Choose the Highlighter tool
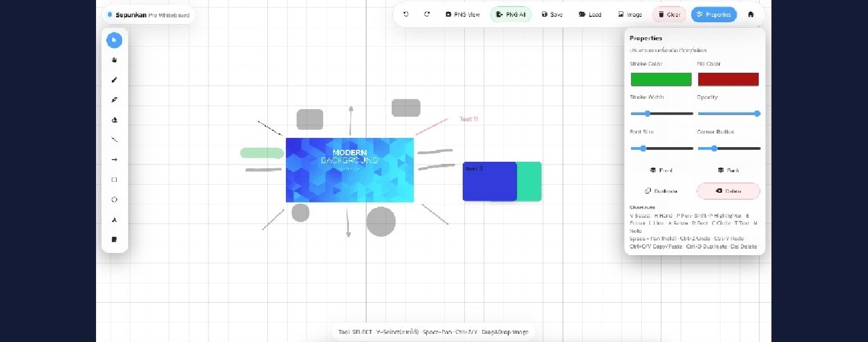 pos(114,100)
